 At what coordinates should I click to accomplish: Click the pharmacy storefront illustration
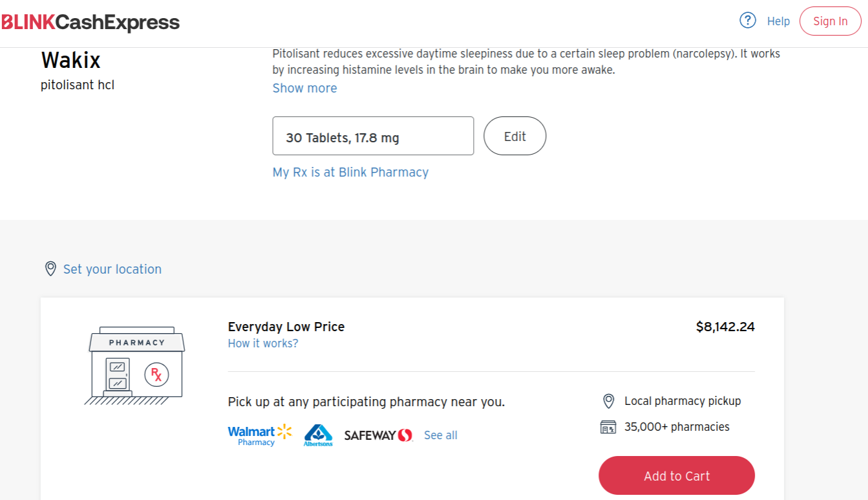pyautogui.click(x=136, y=365)
